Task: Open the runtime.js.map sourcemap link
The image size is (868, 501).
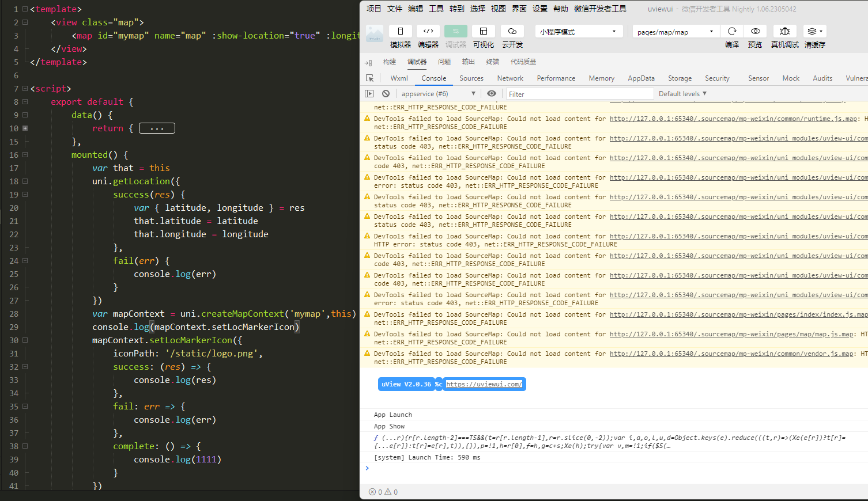Action: point(734,119)
